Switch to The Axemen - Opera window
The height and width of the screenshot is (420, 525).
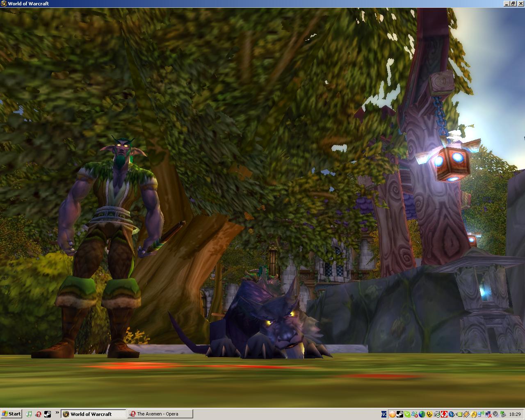[160, 414]
